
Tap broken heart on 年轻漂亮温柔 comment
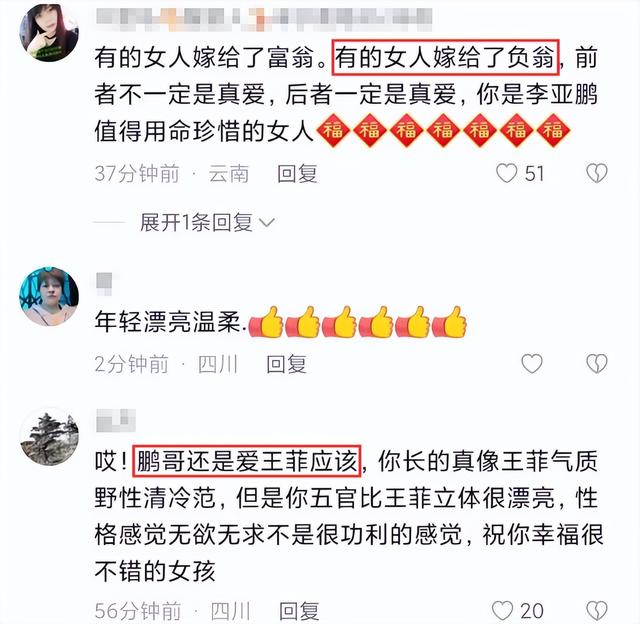coord(597,363)
